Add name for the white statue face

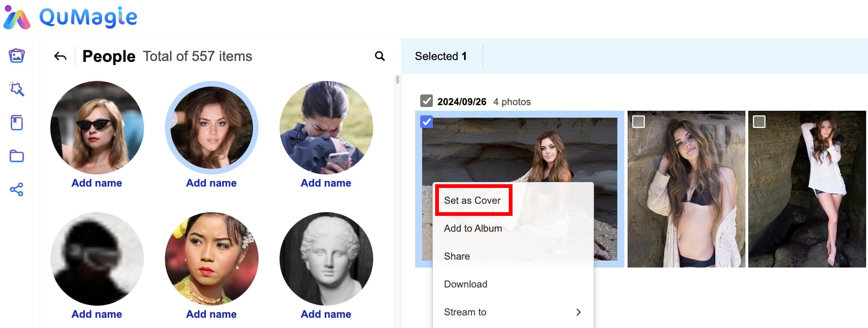click(x=326, y=314)
